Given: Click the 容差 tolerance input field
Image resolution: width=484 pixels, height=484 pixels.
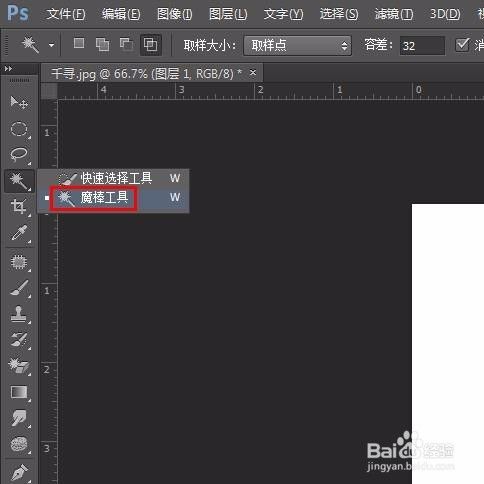Looking at the screenshot, I should point(422,46).
